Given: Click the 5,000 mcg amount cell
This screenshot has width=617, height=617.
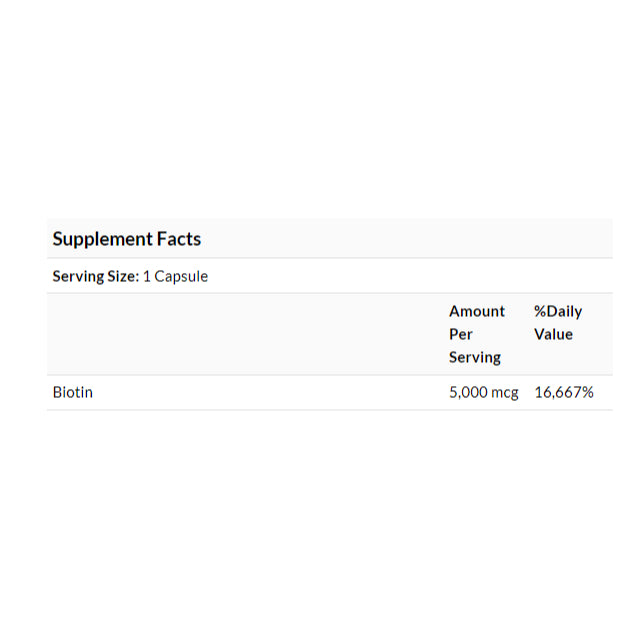Looking at the screenshot, I should click(x=484, y=392).
